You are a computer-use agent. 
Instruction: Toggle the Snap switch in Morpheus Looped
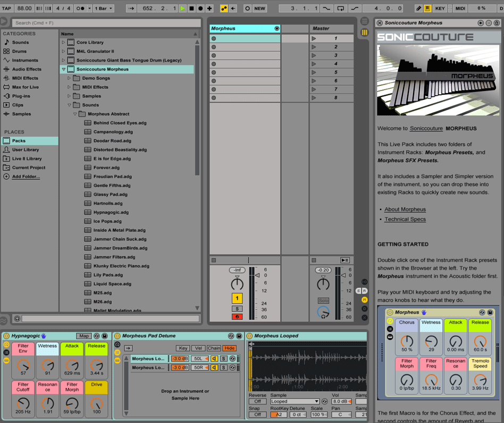click(257, 414)
